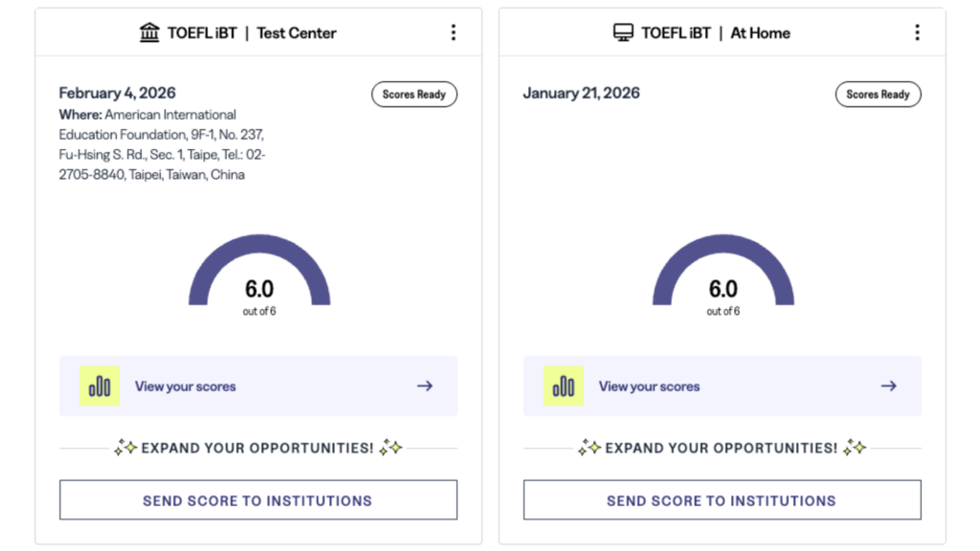The height and width of the screenshot is (551, 980).
Task: Click arrow icon in At Home View your scores
Action: 889,386
